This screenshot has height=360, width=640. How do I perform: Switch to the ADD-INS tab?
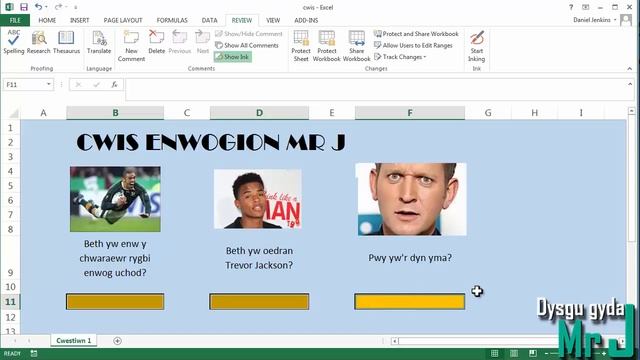click(306, 20)
